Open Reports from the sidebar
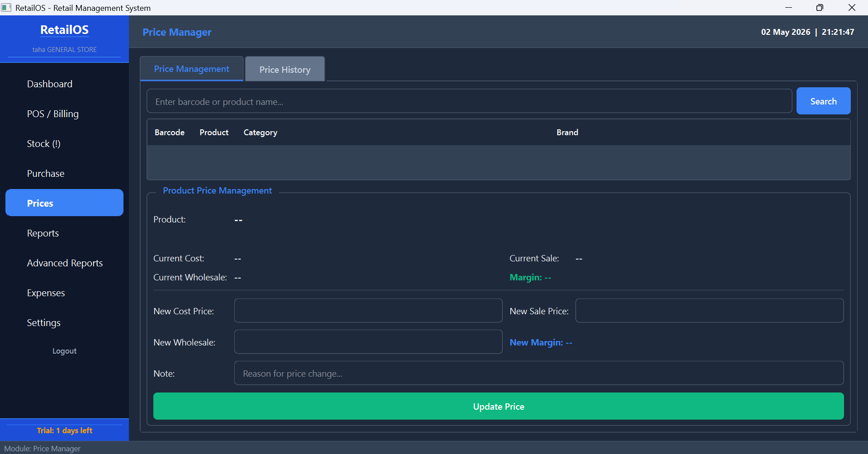 pyautogui.click(x=64, y=233)
